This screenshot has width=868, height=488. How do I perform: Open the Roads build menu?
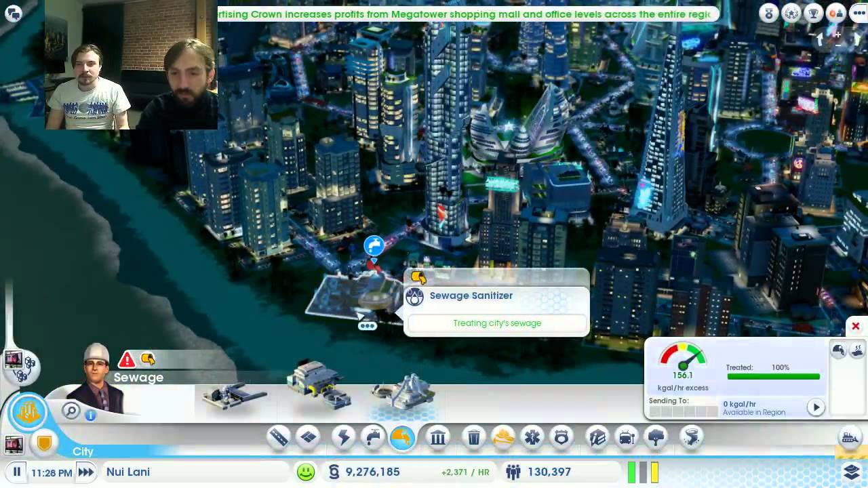[279, 437]
